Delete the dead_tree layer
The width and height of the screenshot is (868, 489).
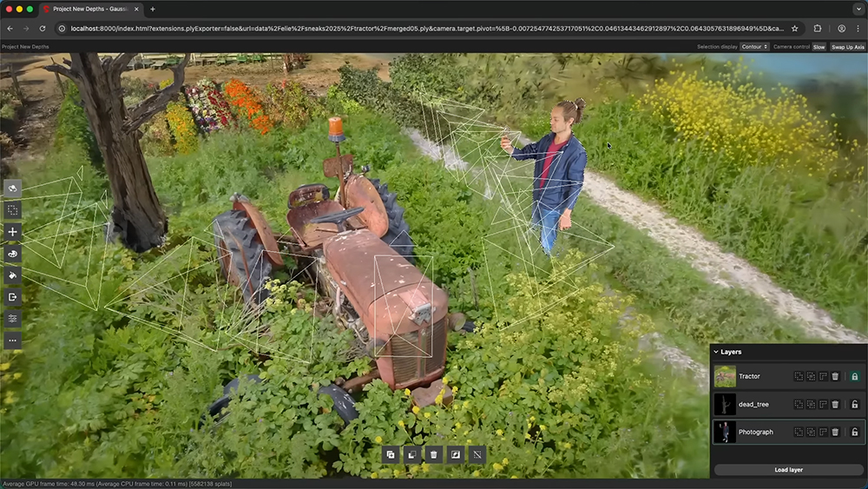(835, 404)
